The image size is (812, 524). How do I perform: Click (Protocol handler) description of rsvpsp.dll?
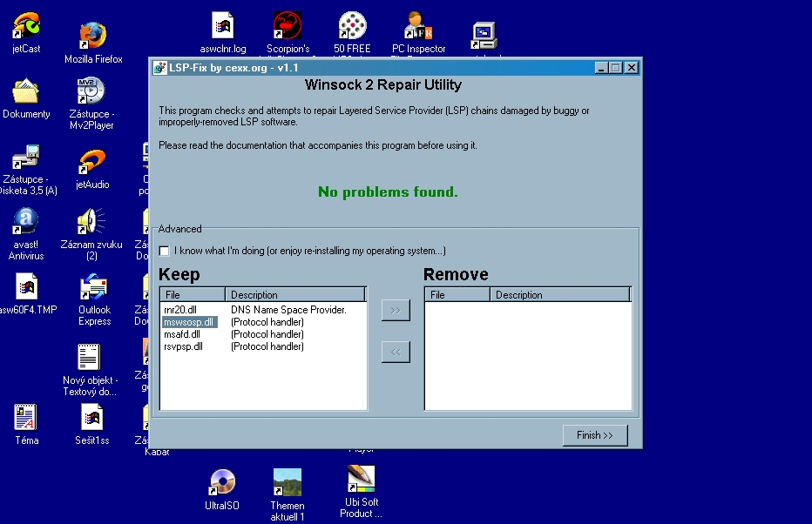coord(267,346)
